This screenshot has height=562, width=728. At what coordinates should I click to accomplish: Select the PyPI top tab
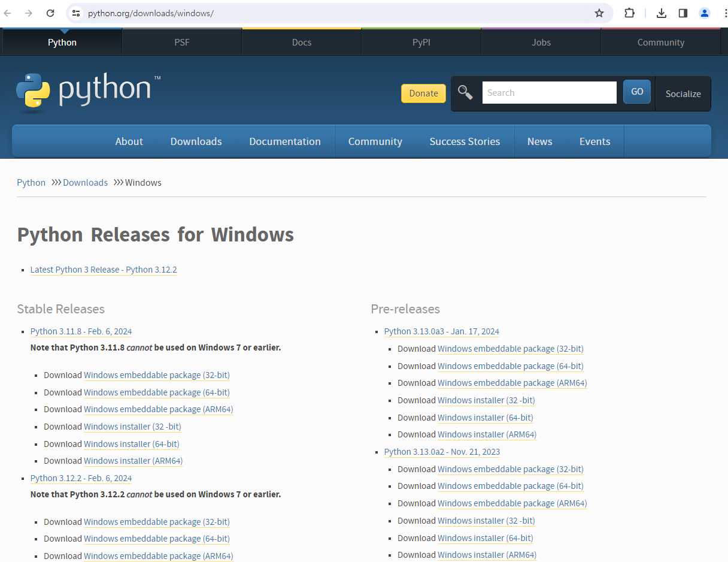pyautogui.click(x=421, y=43)
